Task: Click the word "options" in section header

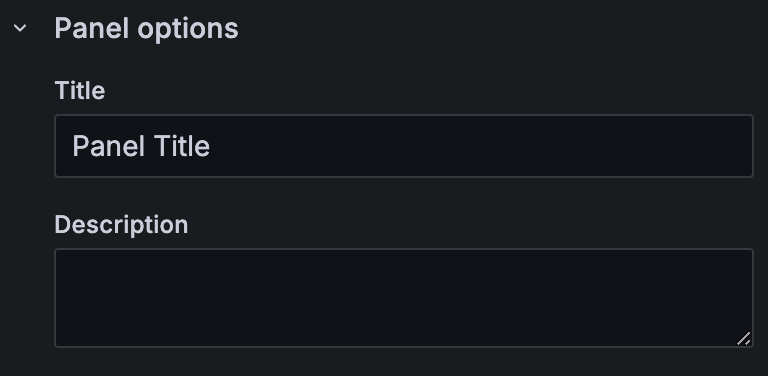Action: [188, 28]
